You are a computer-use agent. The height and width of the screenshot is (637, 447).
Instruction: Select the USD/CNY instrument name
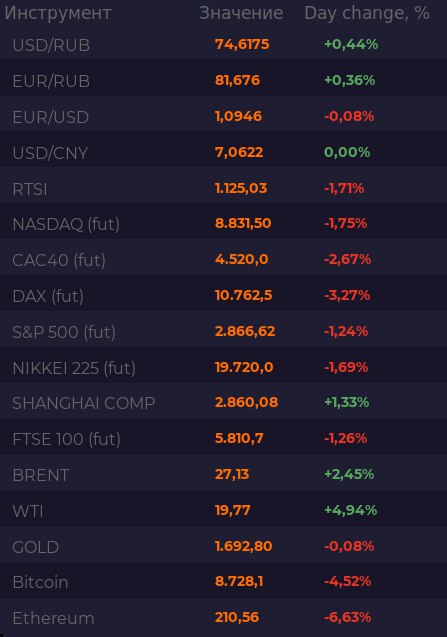coord(50,153)
